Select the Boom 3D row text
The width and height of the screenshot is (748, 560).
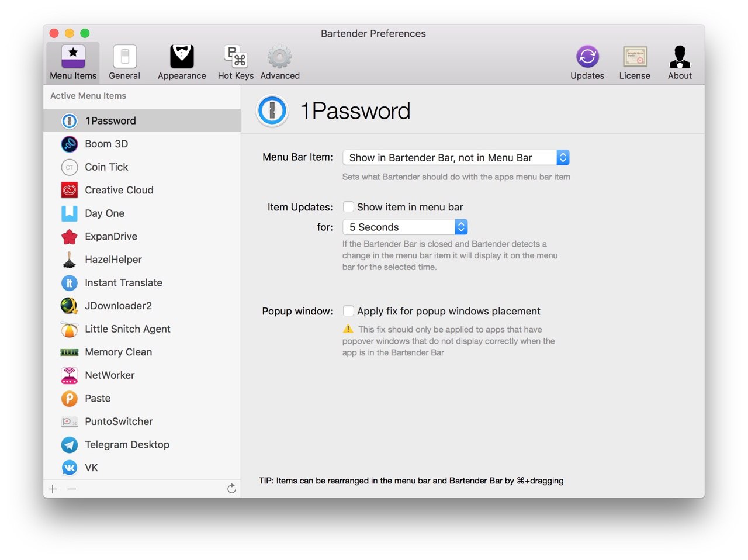click(106, 144)
